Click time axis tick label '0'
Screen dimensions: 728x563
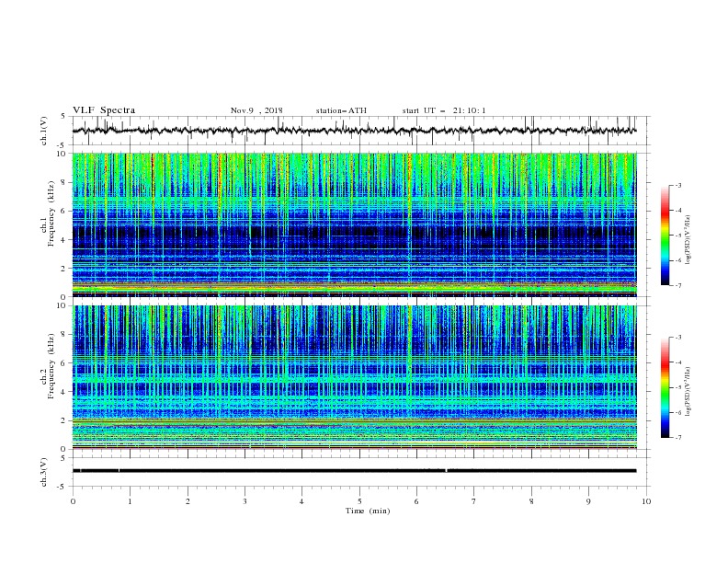(x=73, y=501)
